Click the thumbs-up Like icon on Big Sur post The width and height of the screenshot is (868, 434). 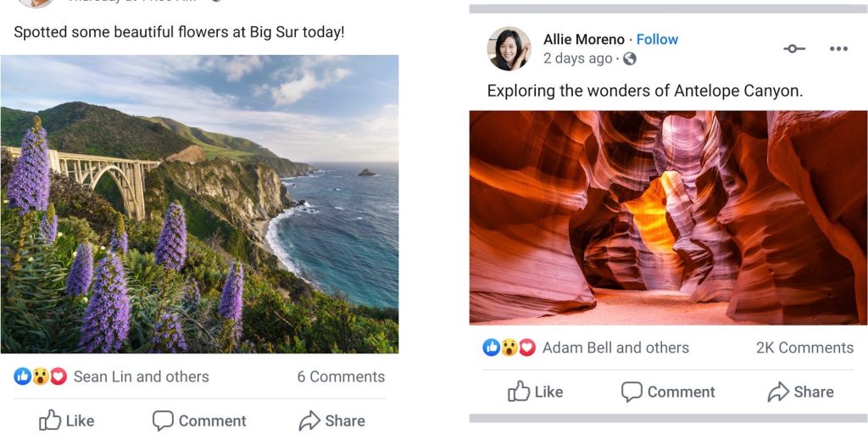50,420
